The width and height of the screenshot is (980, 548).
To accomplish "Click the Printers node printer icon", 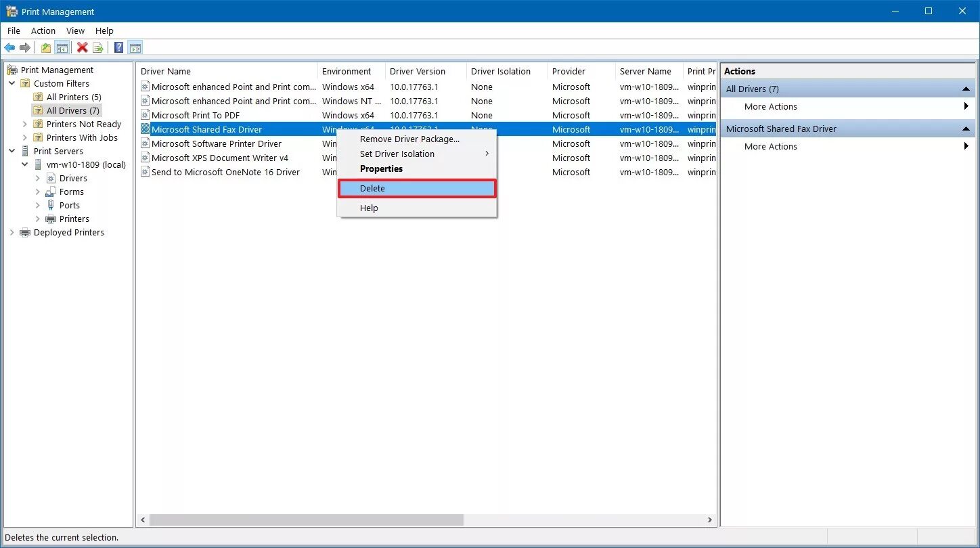I will [51, 219].
